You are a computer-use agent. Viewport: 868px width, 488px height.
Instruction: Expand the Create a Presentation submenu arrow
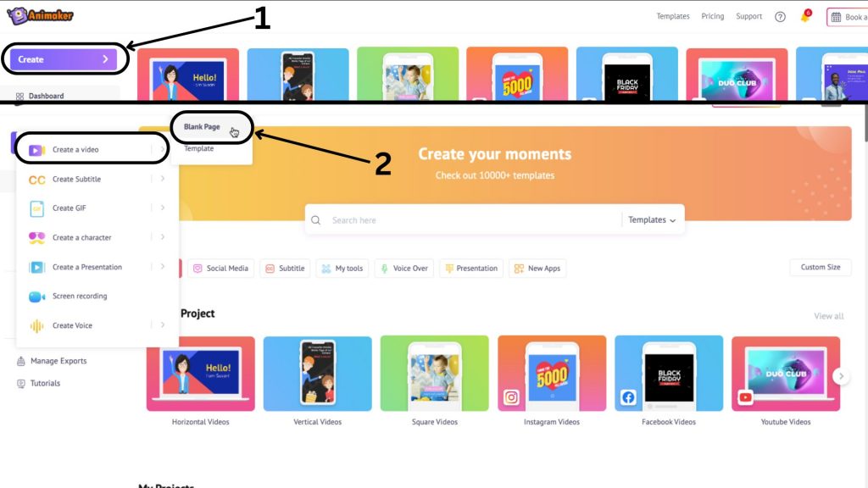coord(162,267)
